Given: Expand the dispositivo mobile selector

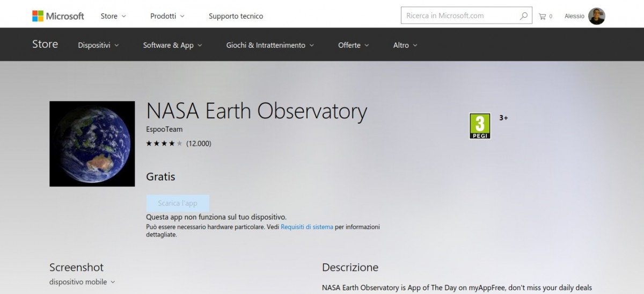Looking at the screenshot, I should 82,282.
